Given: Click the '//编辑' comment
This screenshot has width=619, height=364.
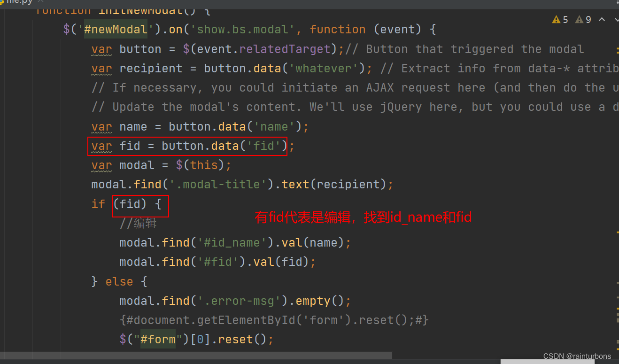Looking at the screenshot, I should (x=138, y=224).
